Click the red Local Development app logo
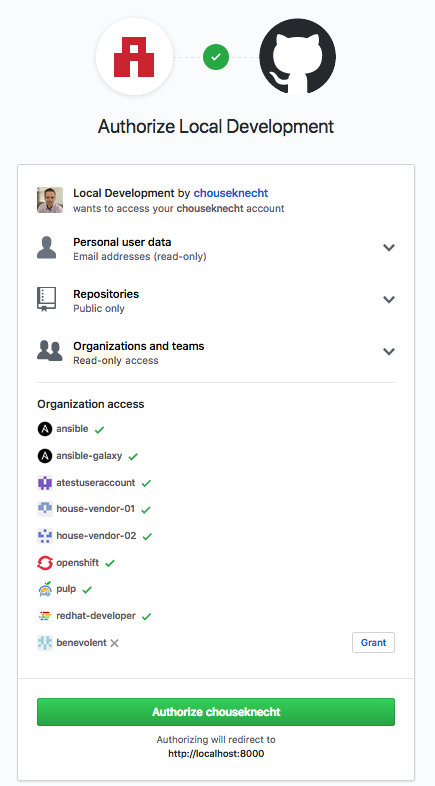This screenshot has width=435, height=786. [x=134, y=57]
